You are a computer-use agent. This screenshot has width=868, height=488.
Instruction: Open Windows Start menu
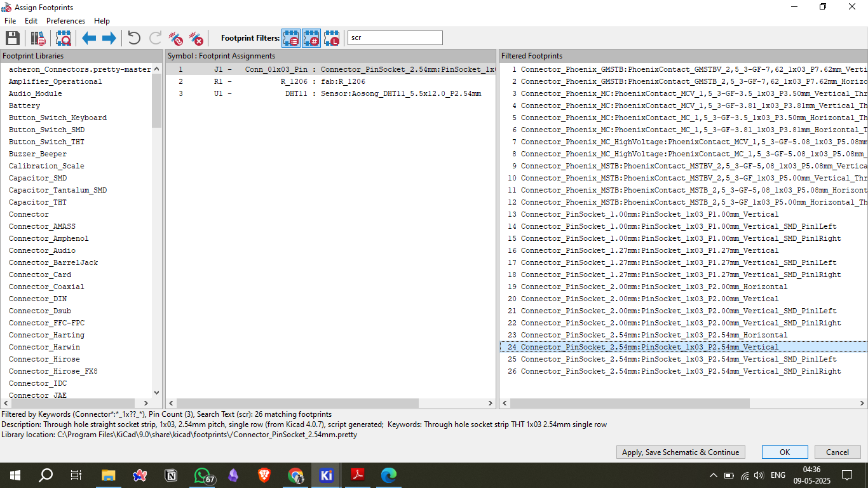(15, 475)
